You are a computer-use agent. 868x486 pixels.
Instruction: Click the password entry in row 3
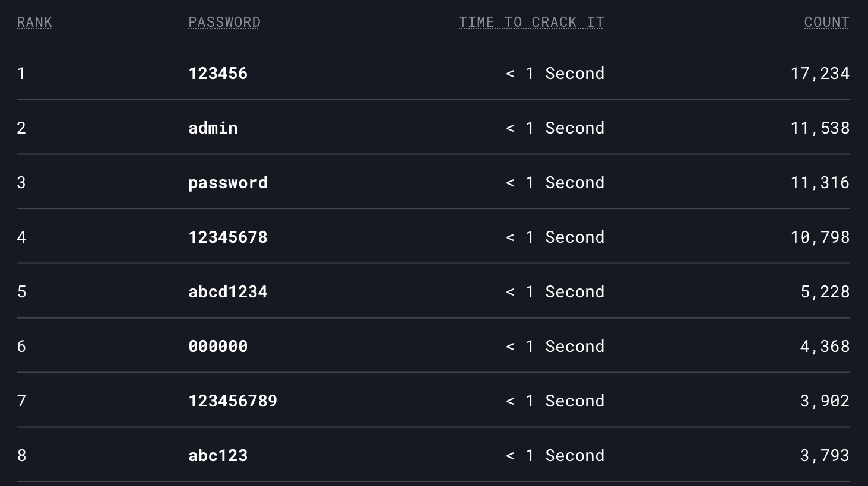tap(228, 183)
